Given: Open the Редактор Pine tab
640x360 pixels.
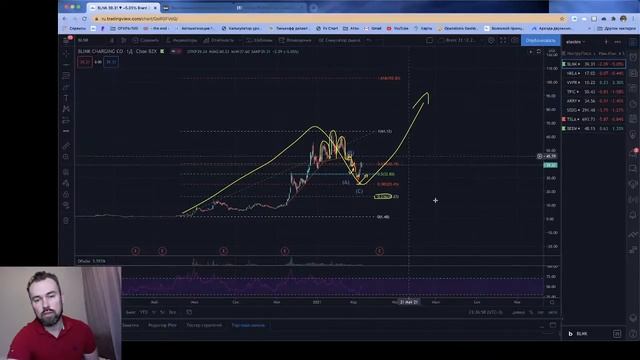Looking at the screenshot, I should tap(162, 325).
